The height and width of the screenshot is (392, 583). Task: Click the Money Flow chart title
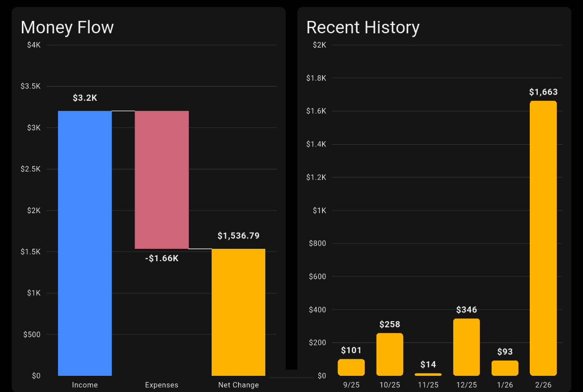point(67,27)
